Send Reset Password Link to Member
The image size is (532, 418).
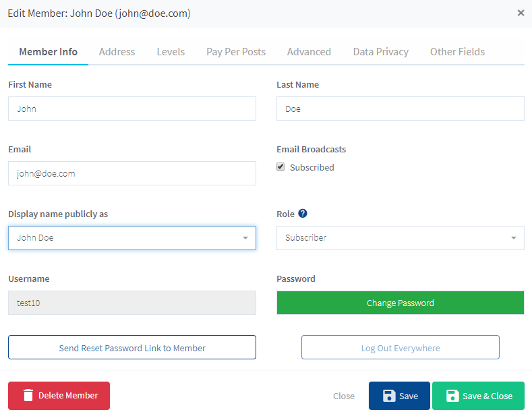[132, 347]
